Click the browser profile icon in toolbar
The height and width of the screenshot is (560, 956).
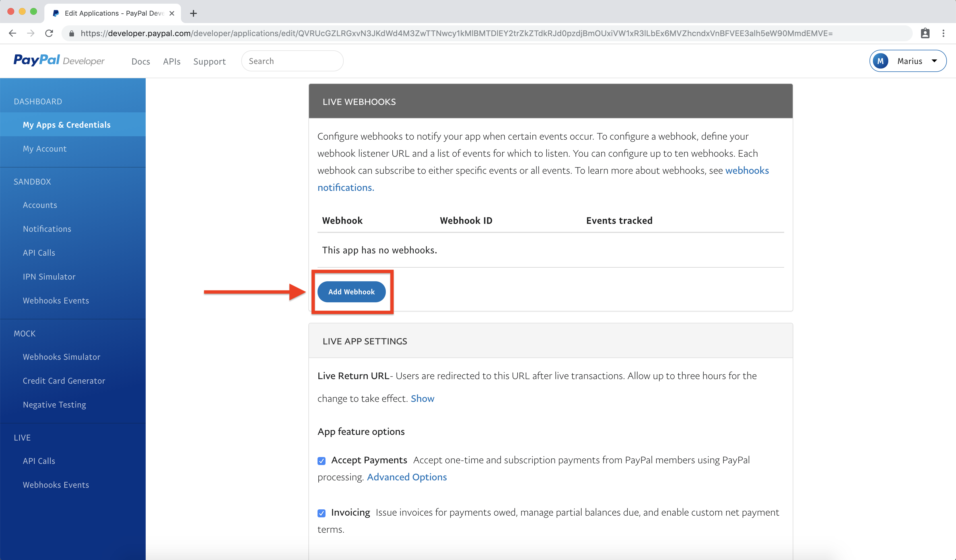tap(925, 33)
